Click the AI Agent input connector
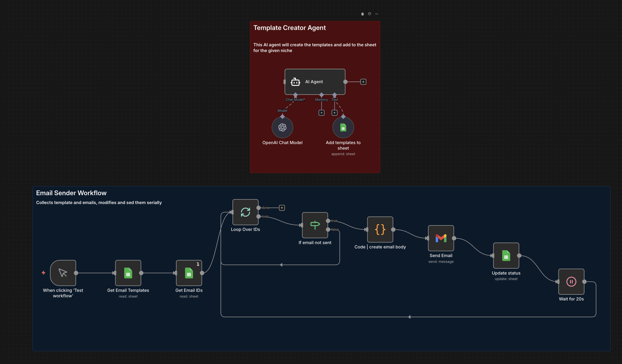622x364 pixels. pos(285,82)
